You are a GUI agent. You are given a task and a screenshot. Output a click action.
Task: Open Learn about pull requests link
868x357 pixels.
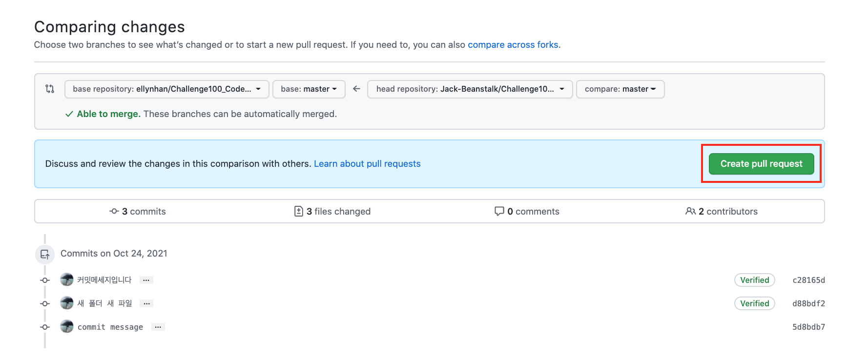pos(367,164)
